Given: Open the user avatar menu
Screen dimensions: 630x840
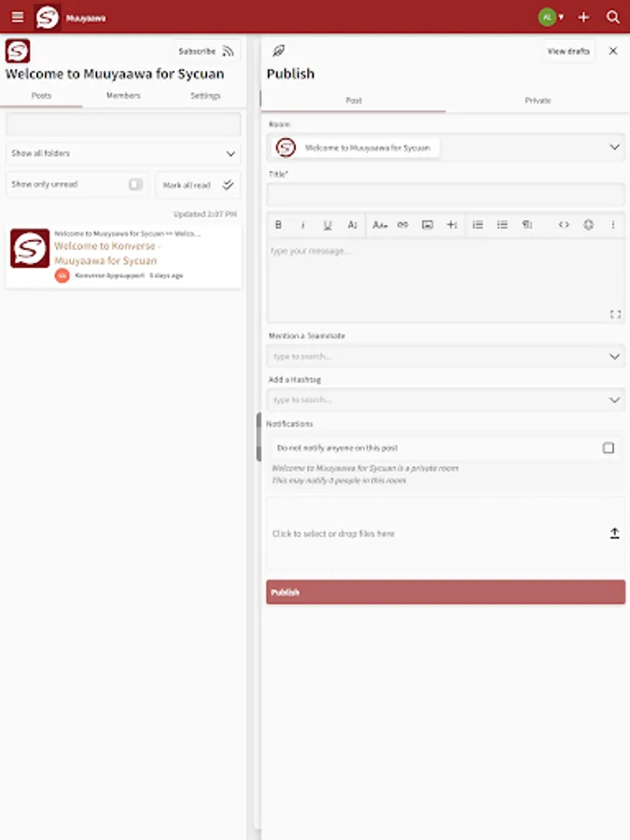Looking at the screenshot, I should tap(550, 17).
